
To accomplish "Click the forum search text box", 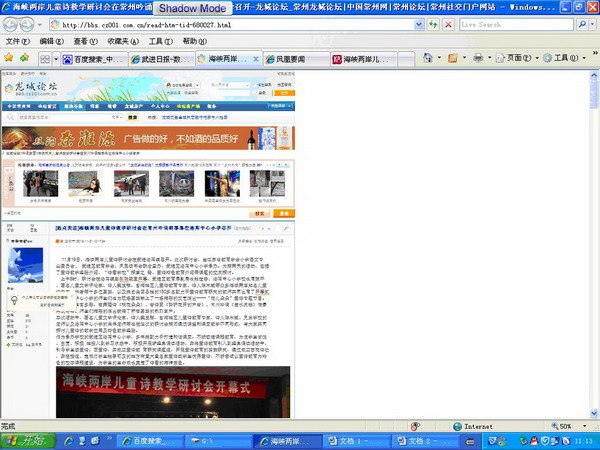I will tap(65, 117).
